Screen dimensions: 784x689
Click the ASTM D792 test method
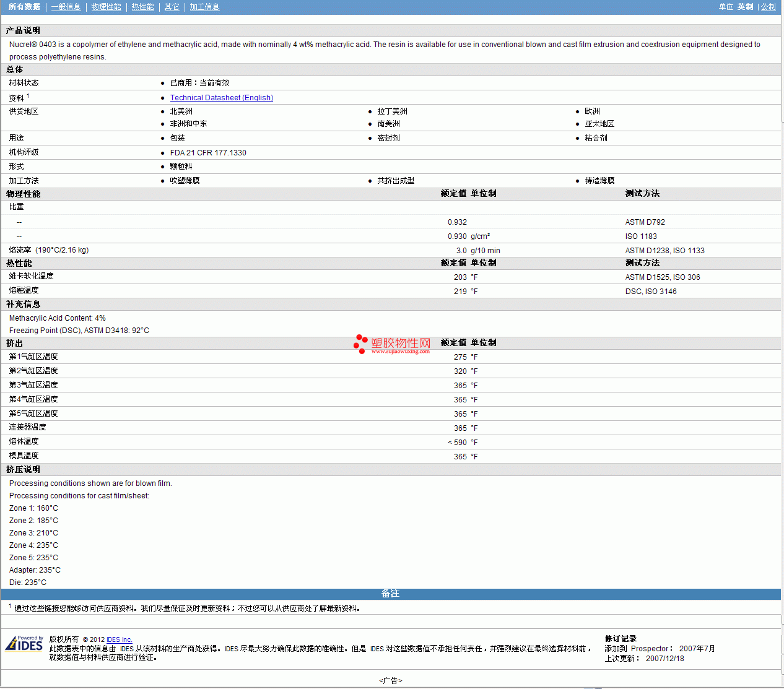[645, 222]
